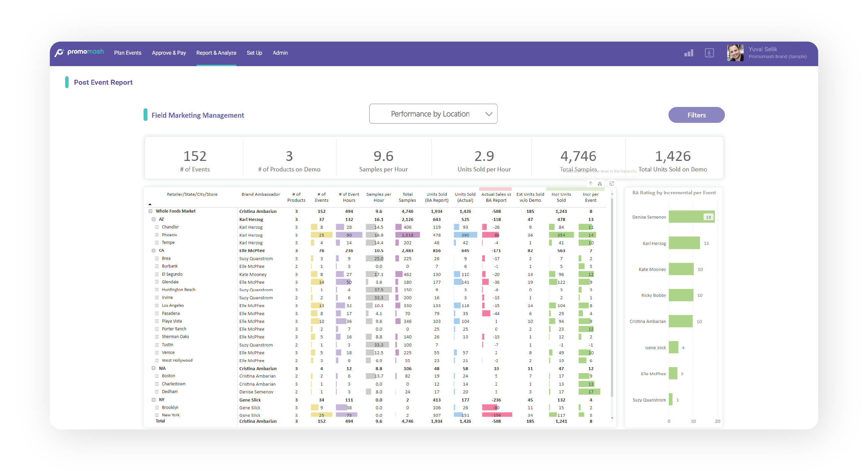Expand the Brooklyn city row
The width and height of the screenshot is (868, 471).
pos(157,408)
